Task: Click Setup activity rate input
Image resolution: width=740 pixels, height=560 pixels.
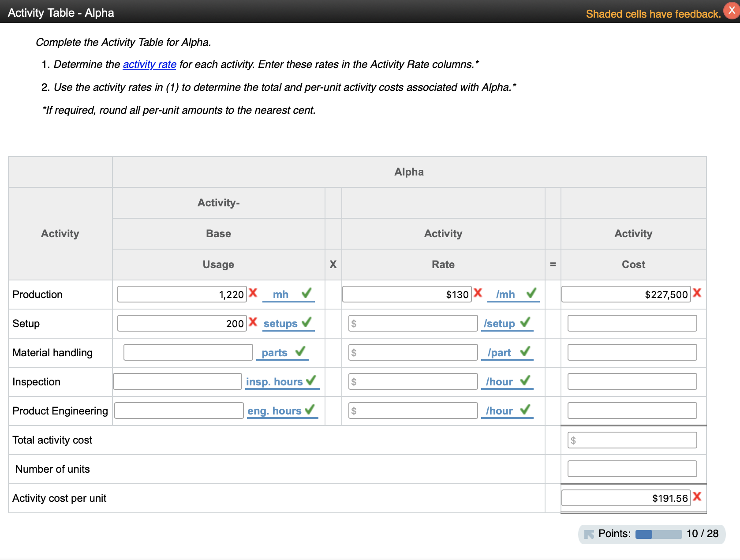Action: (x=413, y=323)
